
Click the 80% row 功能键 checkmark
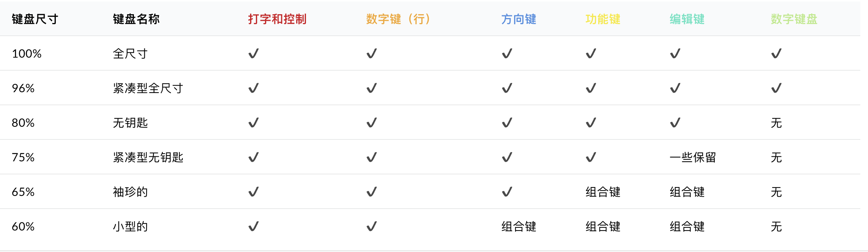tap(591, 123)
